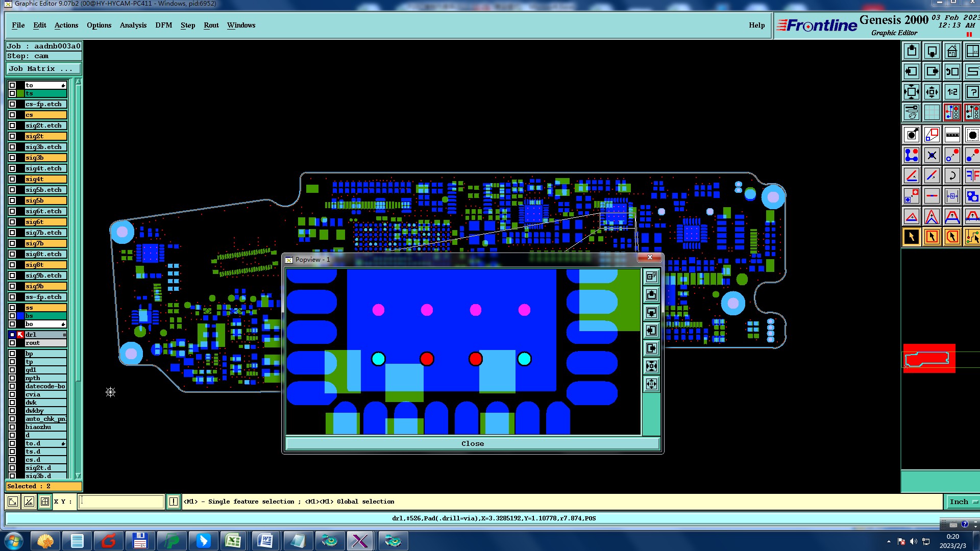Click the grid display icon

pyautogui.click(x=932, y=112)
